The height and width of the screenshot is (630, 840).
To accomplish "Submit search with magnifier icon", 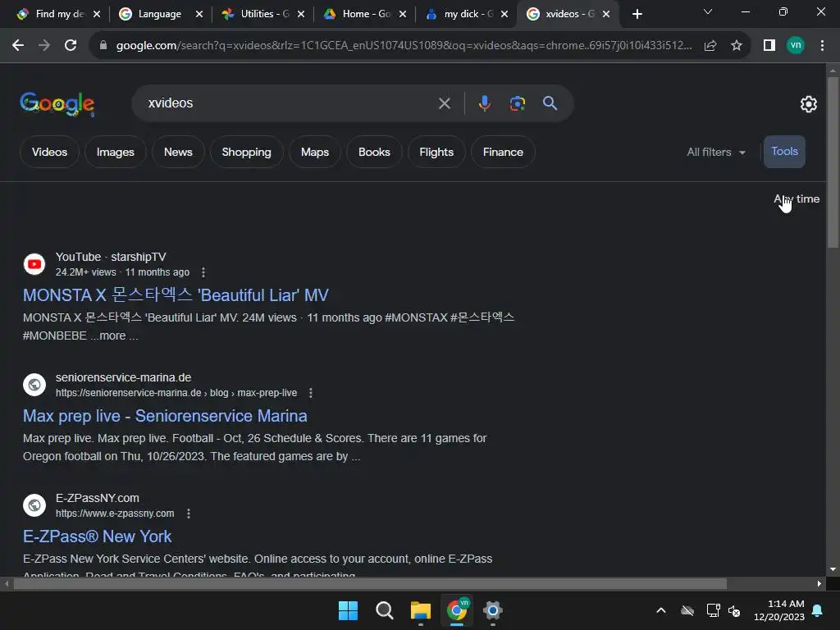I will point(550,103).
